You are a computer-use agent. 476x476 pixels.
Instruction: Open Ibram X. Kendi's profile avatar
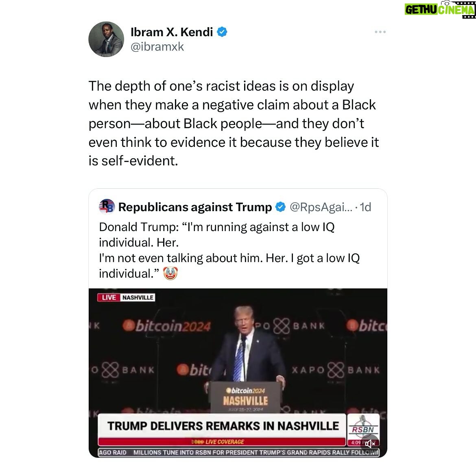(x=106, y=39)
